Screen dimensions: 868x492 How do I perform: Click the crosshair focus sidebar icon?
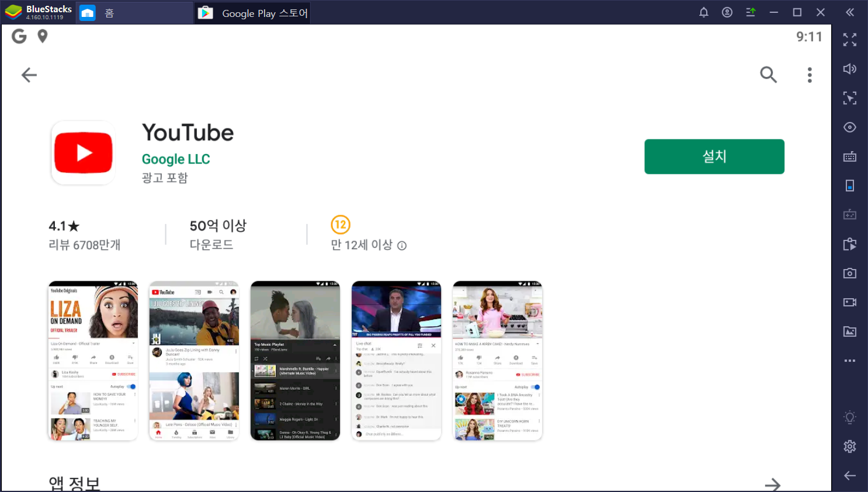[850, 98]
